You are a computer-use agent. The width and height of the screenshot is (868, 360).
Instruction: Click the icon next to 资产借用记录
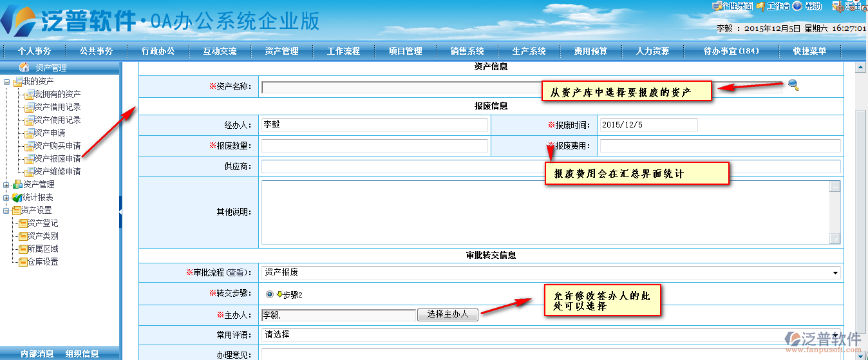click(x=30, y=108)
